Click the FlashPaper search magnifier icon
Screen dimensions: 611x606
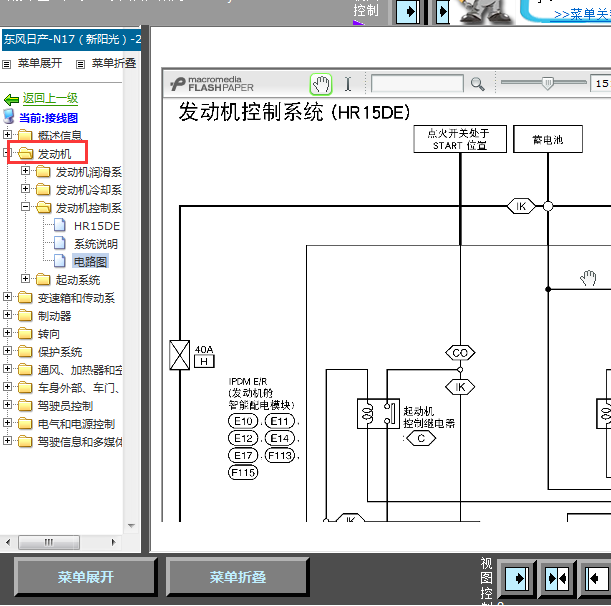(x=477, y=84)
